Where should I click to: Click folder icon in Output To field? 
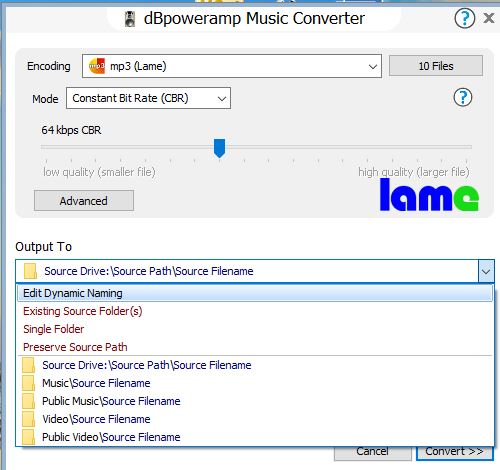click(30, 271)
